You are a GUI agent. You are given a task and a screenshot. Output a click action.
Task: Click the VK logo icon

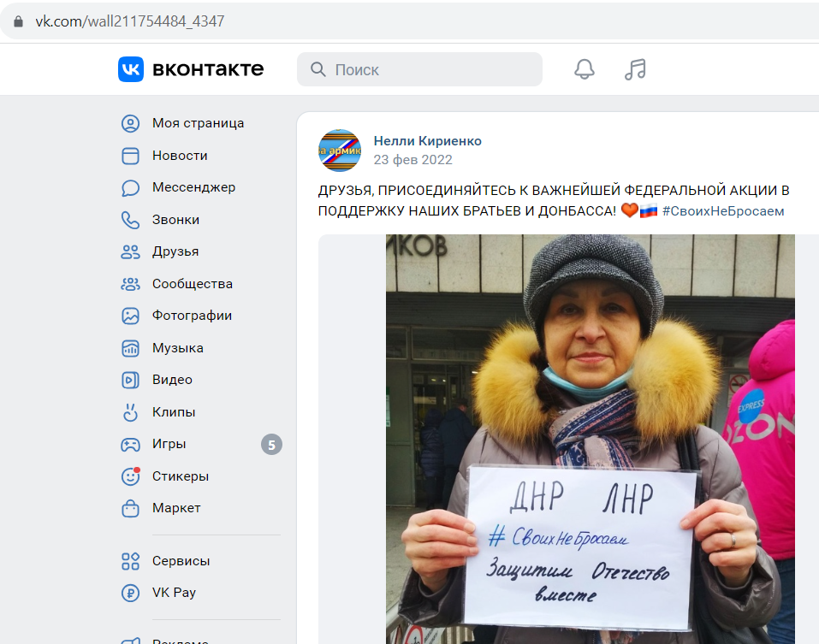[x=131, y=69]
